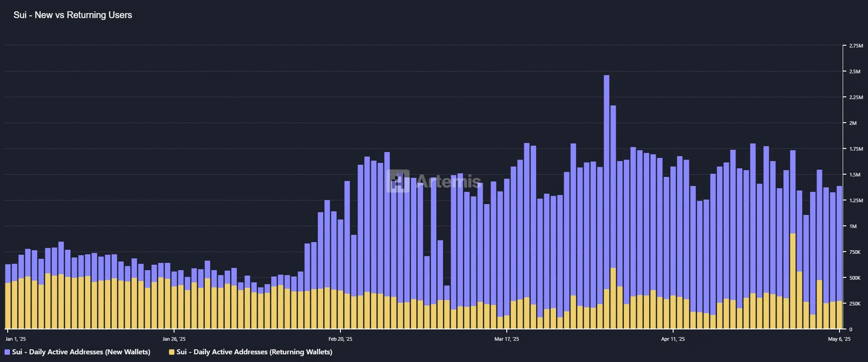This screenshot has height=362, width=868.
Task: Click the 'Jan 1, '25' x-axis label
Action: point(16,339)
